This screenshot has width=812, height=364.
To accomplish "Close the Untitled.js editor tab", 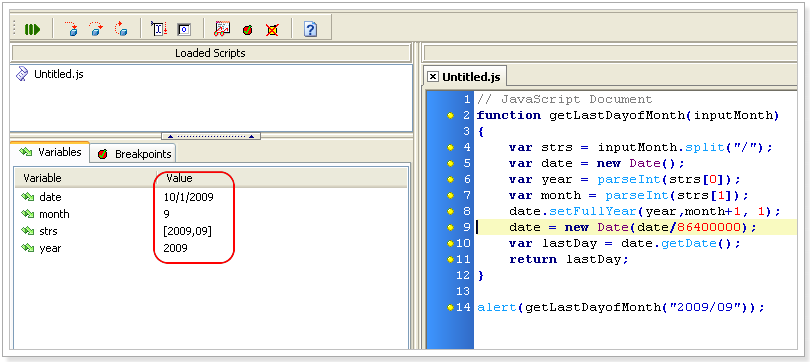I will 432,77.
